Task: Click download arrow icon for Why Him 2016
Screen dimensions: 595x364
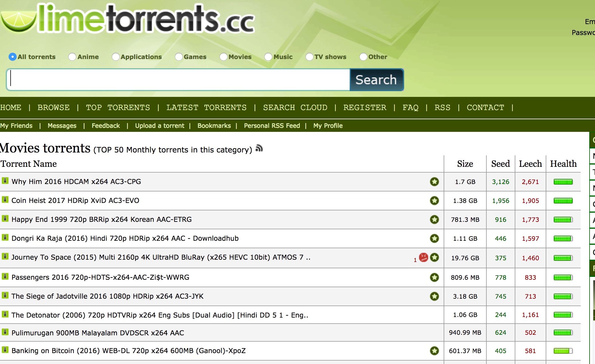Action: pos(5,181)
